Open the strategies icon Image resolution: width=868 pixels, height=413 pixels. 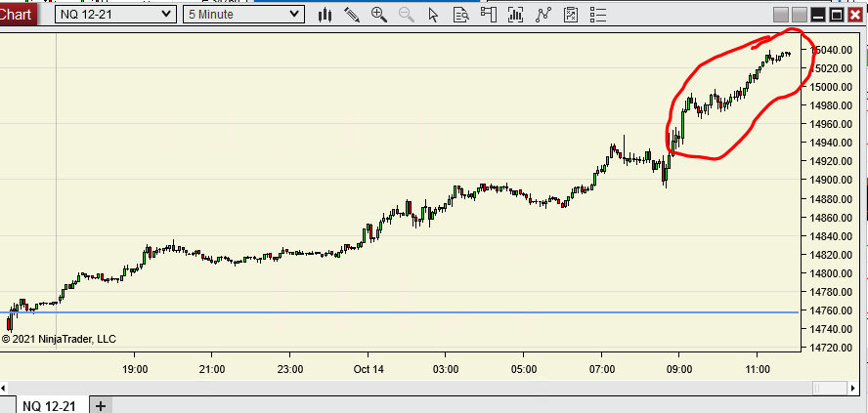tap(571, 15)
